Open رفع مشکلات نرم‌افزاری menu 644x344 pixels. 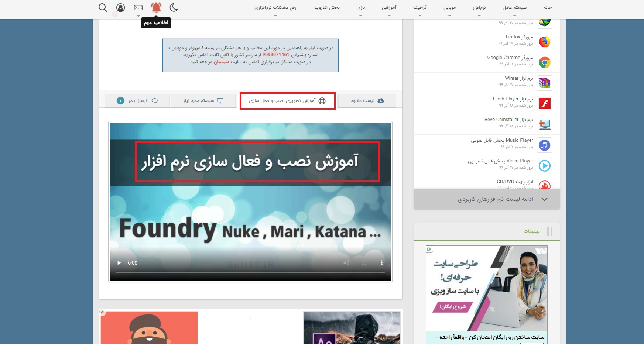point(275,7)
